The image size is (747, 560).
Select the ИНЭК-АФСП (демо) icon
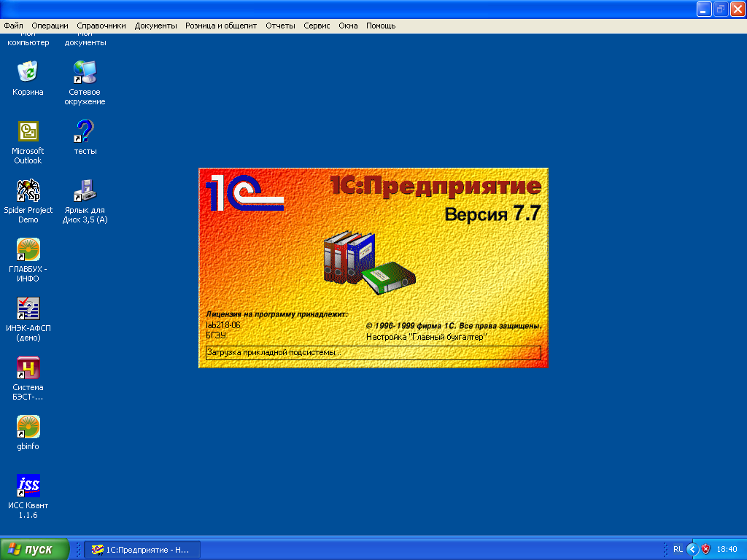point(28,308)
